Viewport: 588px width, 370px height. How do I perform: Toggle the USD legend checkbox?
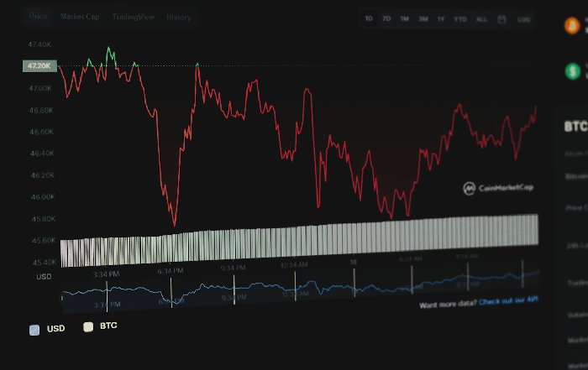tap(34, 330)
